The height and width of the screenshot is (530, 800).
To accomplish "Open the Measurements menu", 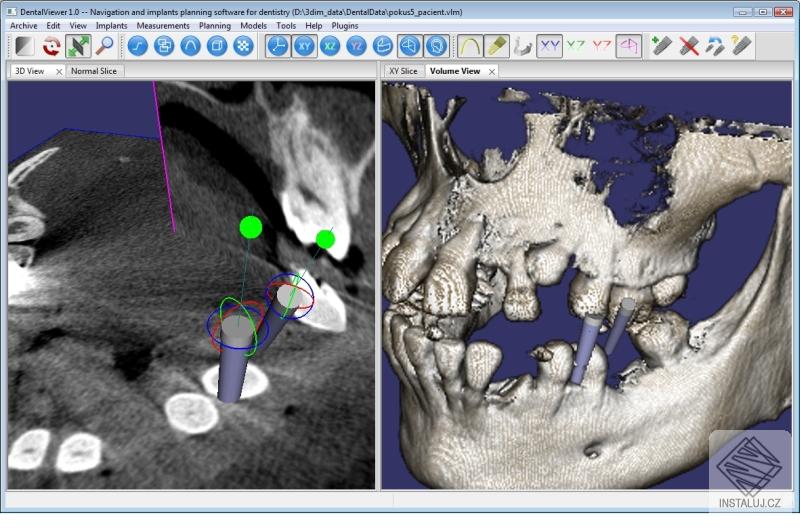I will (x=163, y=26).
